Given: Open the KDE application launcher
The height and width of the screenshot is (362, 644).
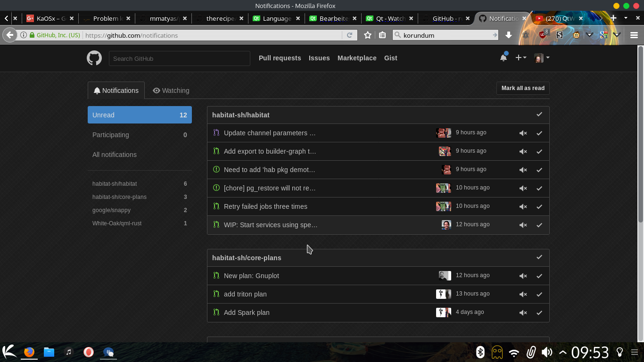Looking at the screenshot, I should point(8,352).
